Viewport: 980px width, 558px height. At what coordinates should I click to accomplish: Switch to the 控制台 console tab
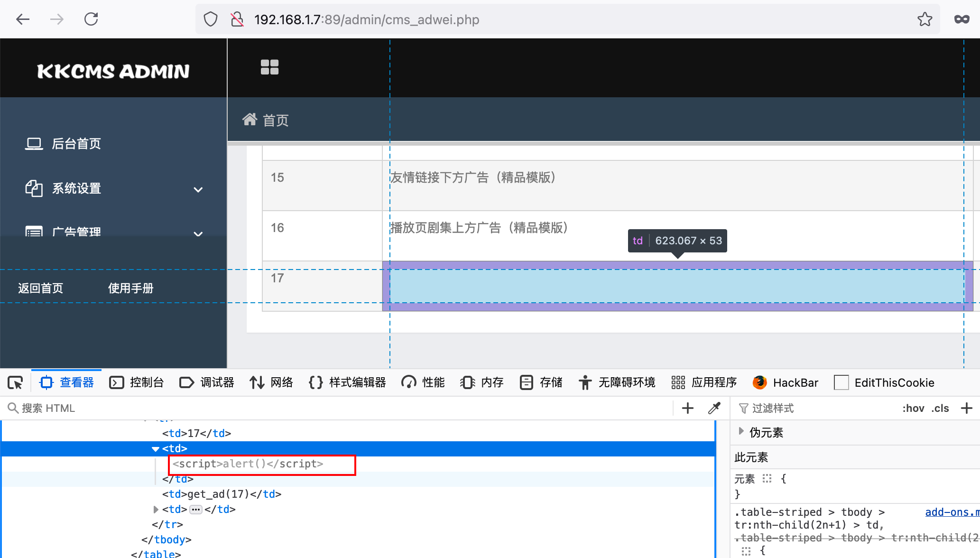[x=137, y=382]
